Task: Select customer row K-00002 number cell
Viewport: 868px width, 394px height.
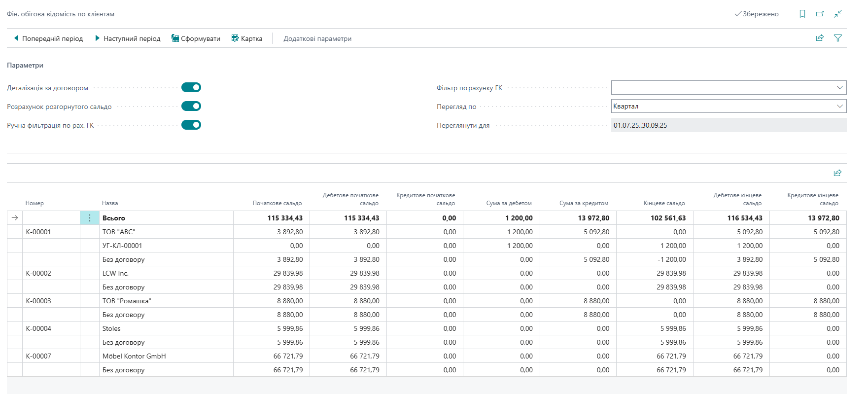Action: coord(39,273)
